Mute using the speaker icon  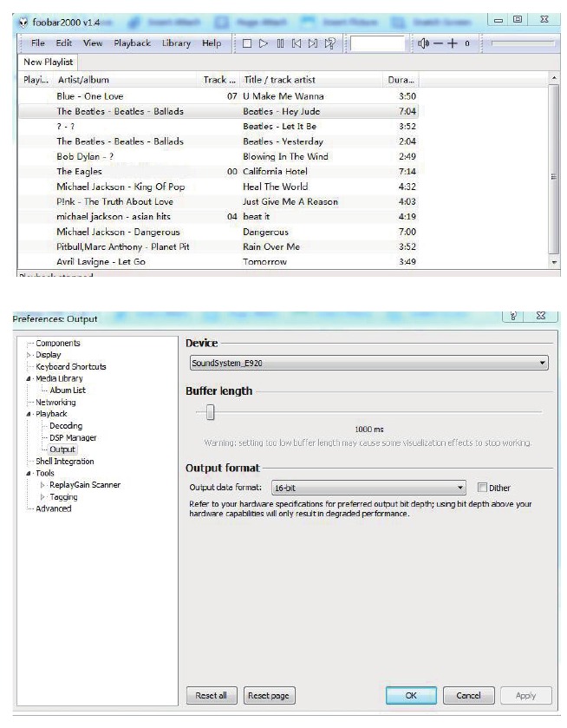coord(423,43)
